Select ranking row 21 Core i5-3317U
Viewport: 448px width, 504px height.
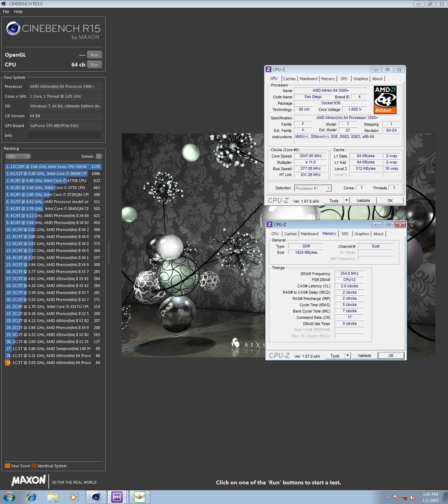pyautogui.click(x=53, y=307)
